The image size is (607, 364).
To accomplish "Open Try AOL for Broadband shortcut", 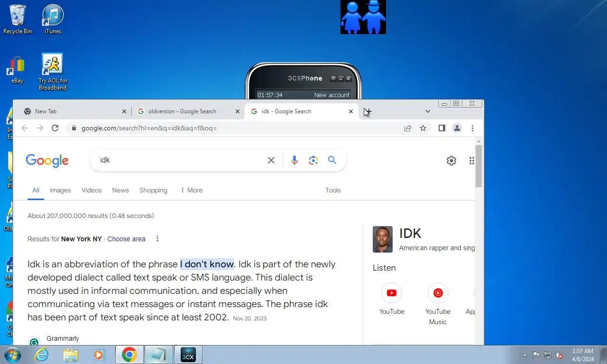I will (x=53, y=72).
